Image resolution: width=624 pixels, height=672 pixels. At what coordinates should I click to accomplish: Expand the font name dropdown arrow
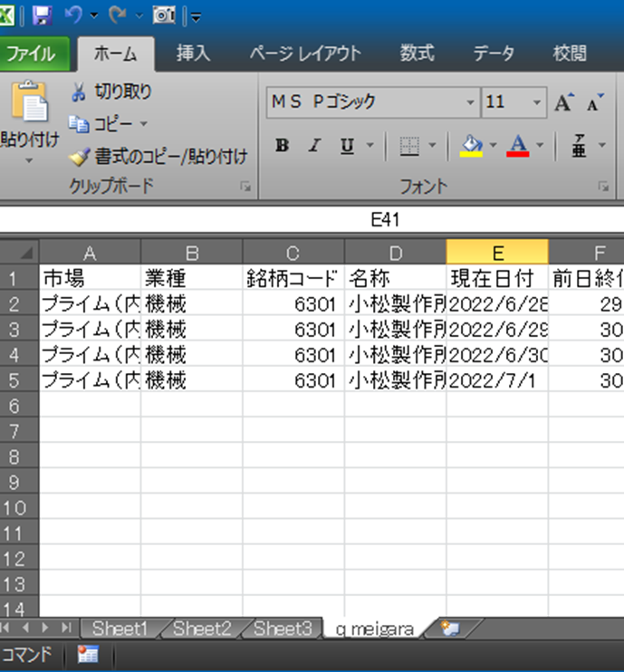point(471,102)
